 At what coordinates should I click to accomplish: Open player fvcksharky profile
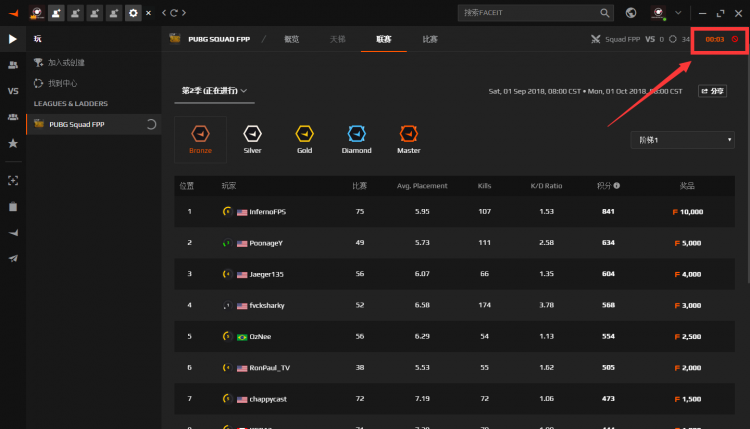click(267, 305)
